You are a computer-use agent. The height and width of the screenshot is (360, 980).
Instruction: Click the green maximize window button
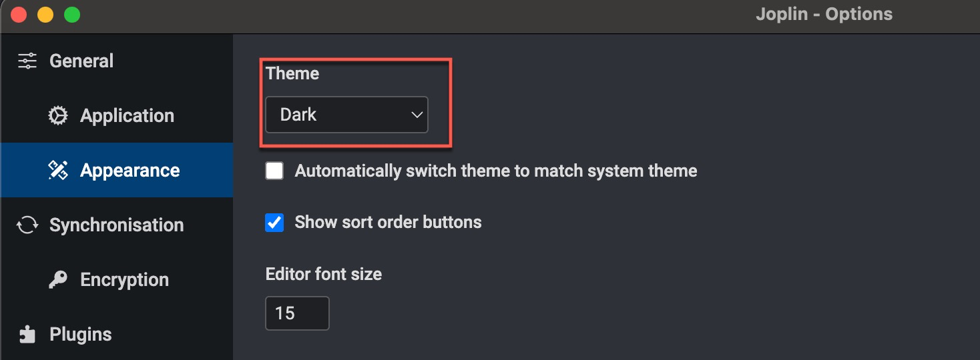tap(71, 15)
